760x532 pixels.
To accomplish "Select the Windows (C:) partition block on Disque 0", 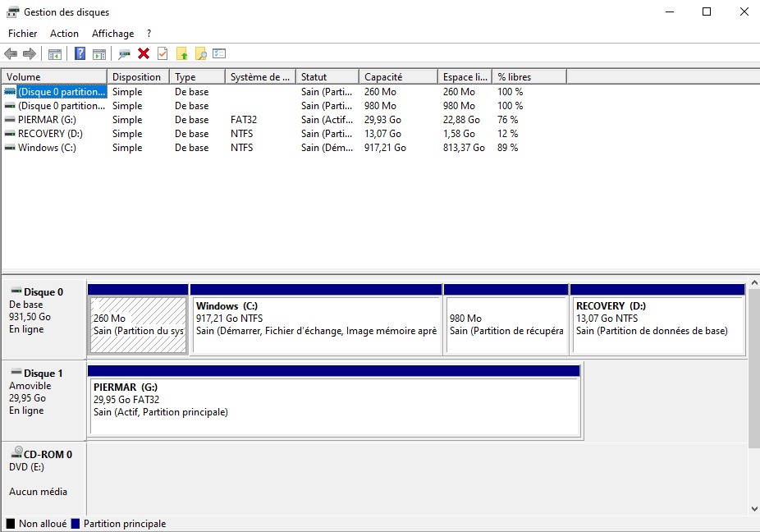I will tap(316, 319).
